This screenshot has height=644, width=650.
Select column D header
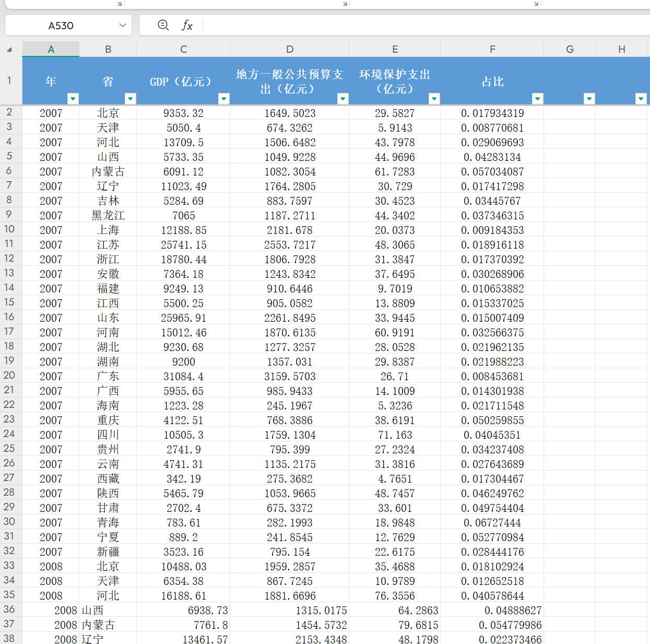point(290,49)
